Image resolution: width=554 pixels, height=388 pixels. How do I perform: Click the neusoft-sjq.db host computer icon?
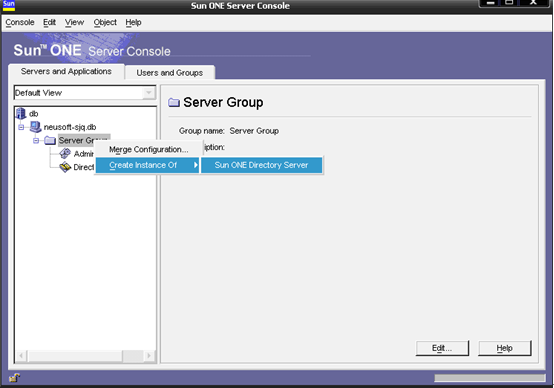tap(35, 127)
